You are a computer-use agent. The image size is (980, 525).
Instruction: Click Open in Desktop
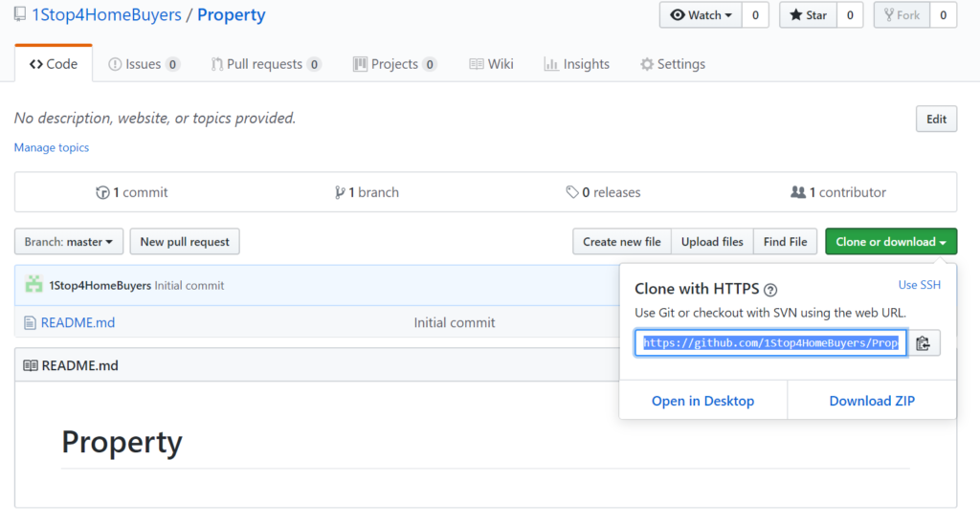coord(703,401)
